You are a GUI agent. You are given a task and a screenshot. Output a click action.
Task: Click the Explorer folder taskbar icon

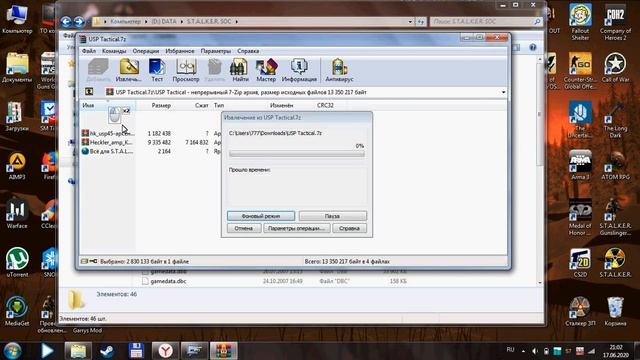point(78,351)
